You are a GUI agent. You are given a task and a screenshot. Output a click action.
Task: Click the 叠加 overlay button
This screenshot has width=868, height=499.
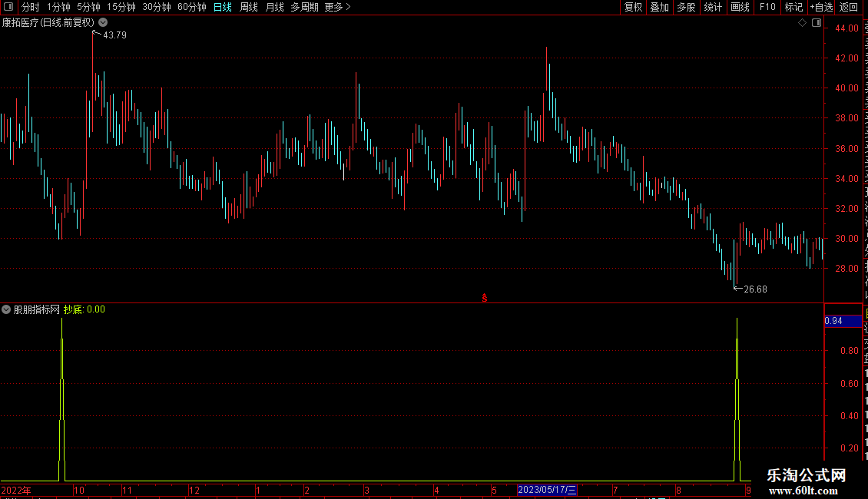point(659,7)
